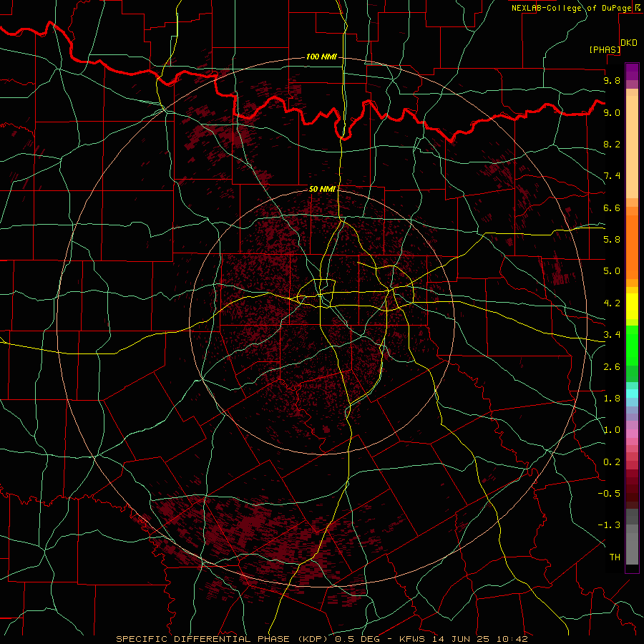Click the 1.0 scale value
Image resolution: width=644 pixels, height=644 pixels.
(x=612, y=430)
